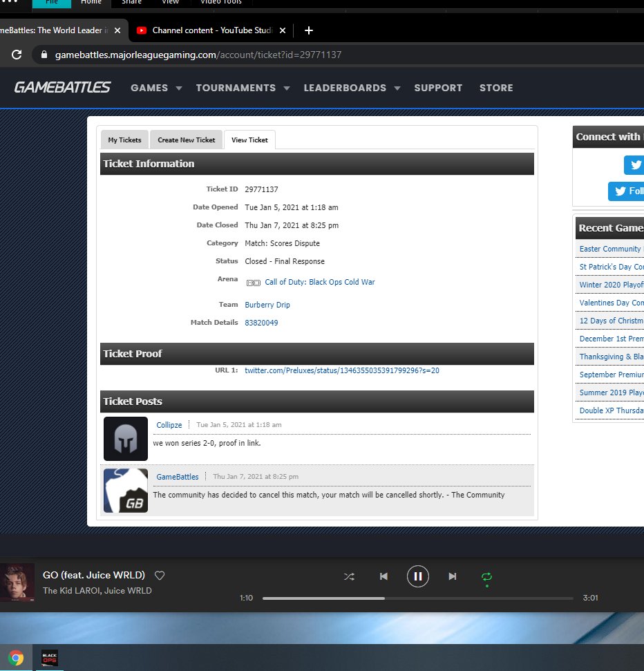Screen dimensions: 644x671
Task: Click the song title GO (feat. Juice WRLD)
Action: tap(94, 575)
